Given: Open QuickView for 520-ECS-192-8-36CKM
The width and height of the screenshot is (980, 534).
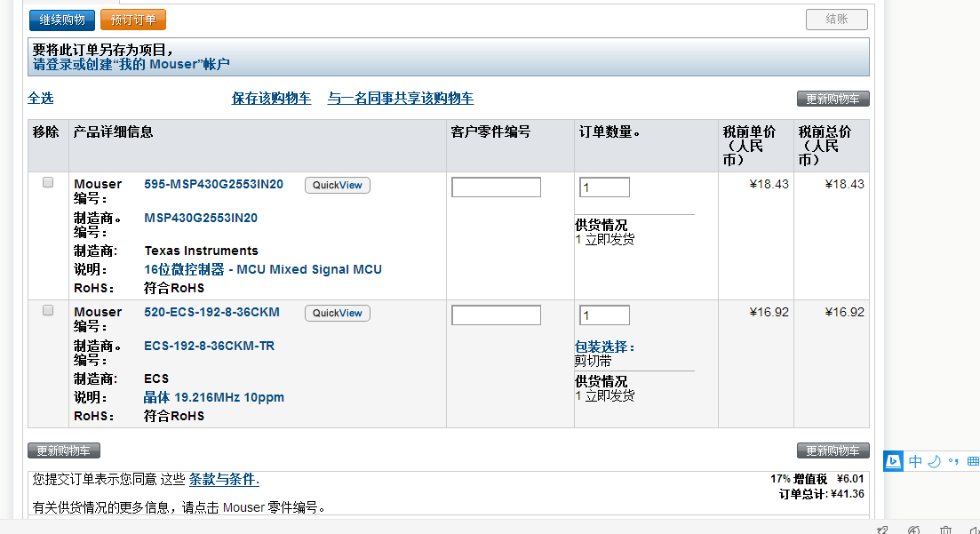Looking at the screenshot, I should 338,314.
